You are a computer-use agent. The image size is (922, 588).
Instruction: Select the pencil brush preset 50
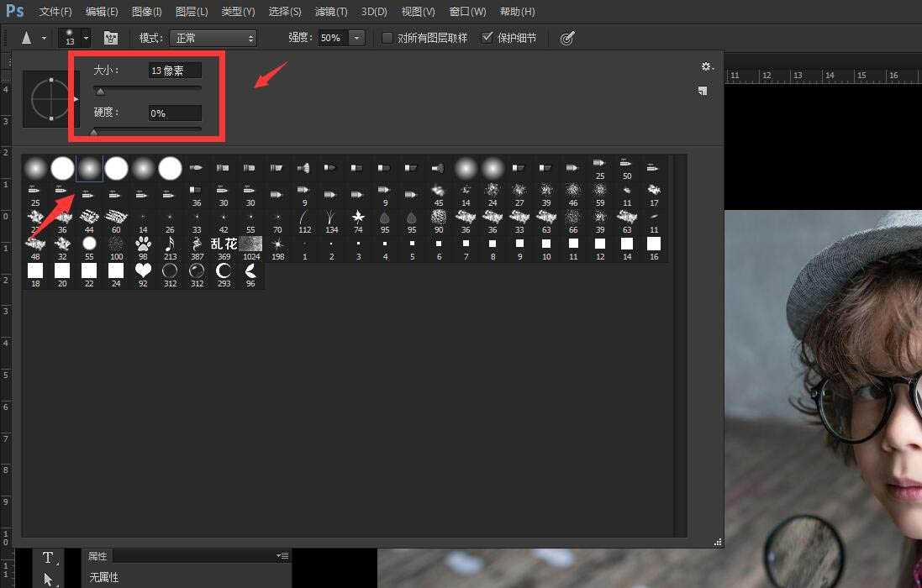point(627,167)
